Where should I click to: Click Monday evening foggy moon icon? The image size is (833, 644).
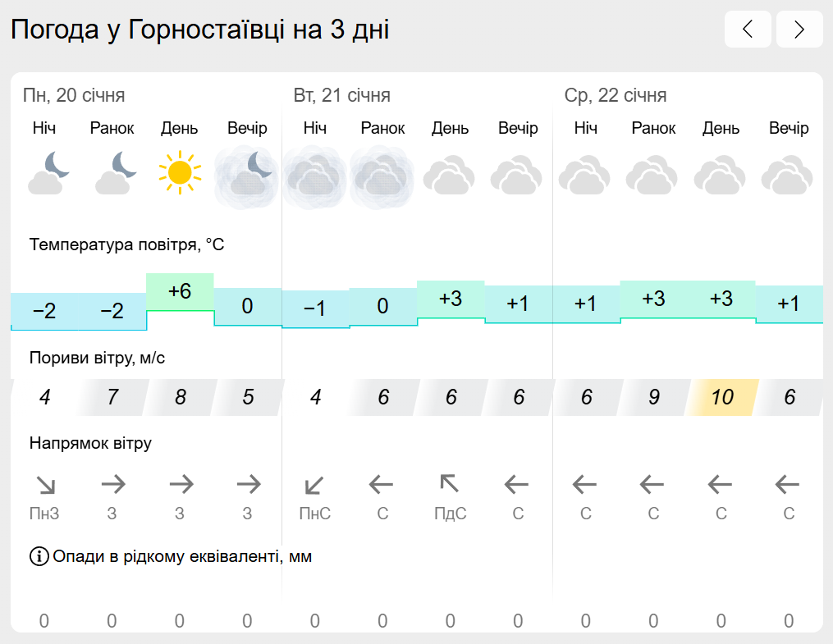tap(247, 174)
